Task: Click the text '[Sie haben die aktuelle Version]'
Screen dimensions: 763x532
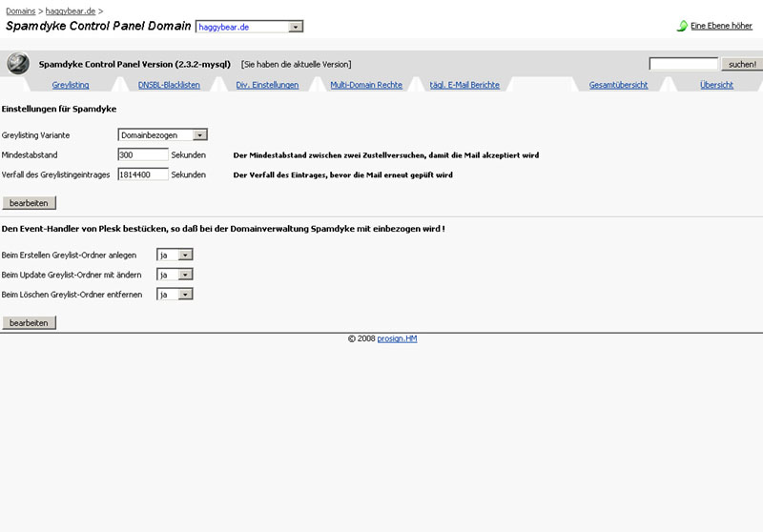Action: (x=296, y=64)
